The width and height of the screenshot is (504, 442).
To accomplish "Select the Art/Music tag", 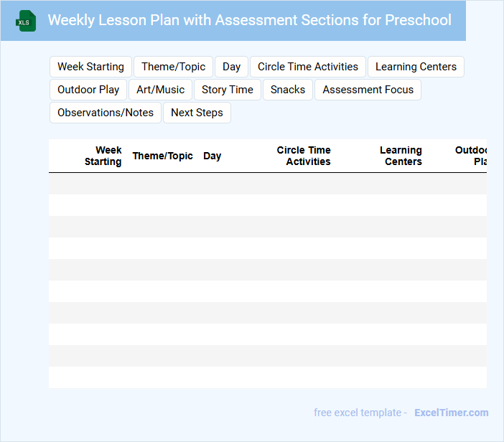I will 161,90.
